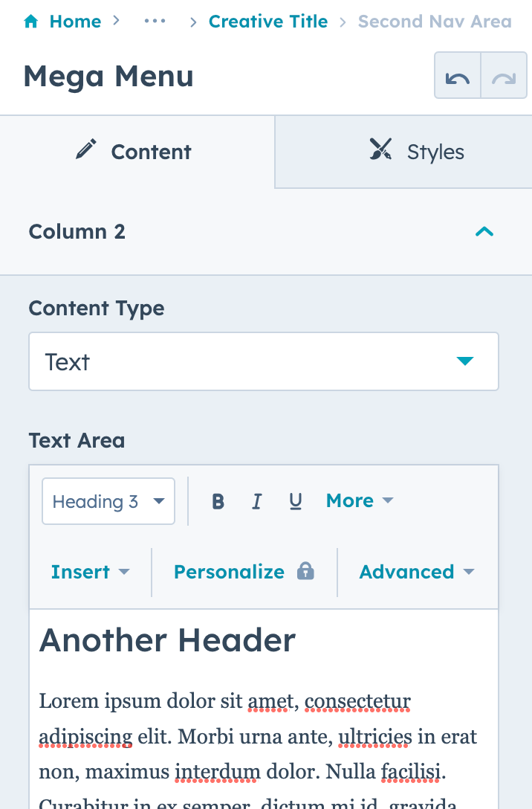The width and height of the screenshot is (532, 809).
Task: Click into the Another Header text
Action: click(167, 640)
